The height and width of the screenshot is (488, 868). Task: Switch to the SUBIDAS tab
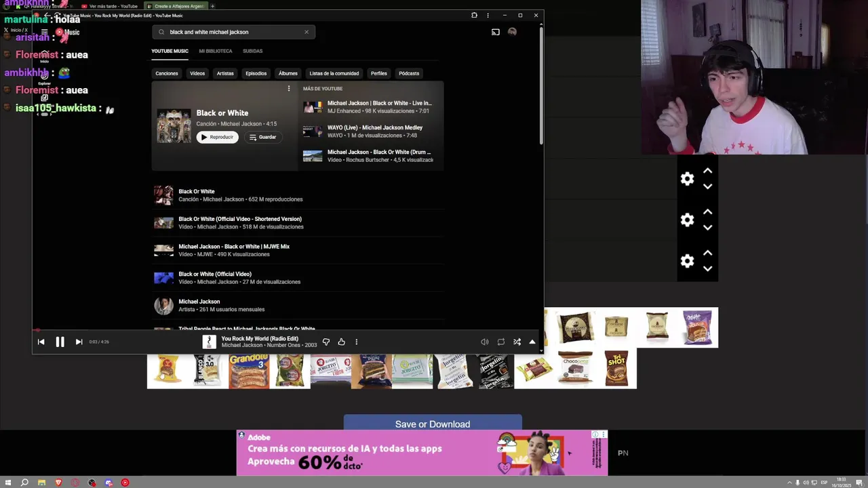pyautogui.click(x=252, y=51)
